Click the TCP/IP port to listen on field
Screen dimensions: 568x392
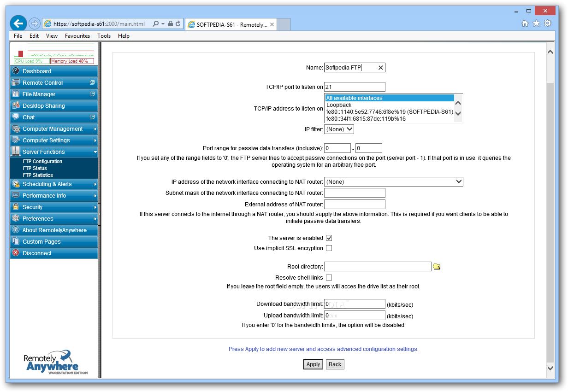(x=355, y=87)
